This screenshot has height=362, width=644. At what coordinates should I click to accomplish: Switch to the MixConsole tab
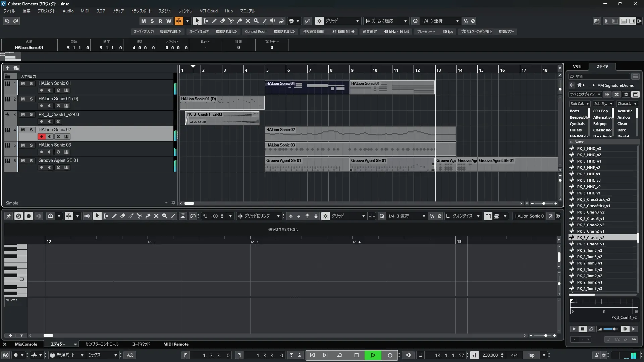[26, 344]
